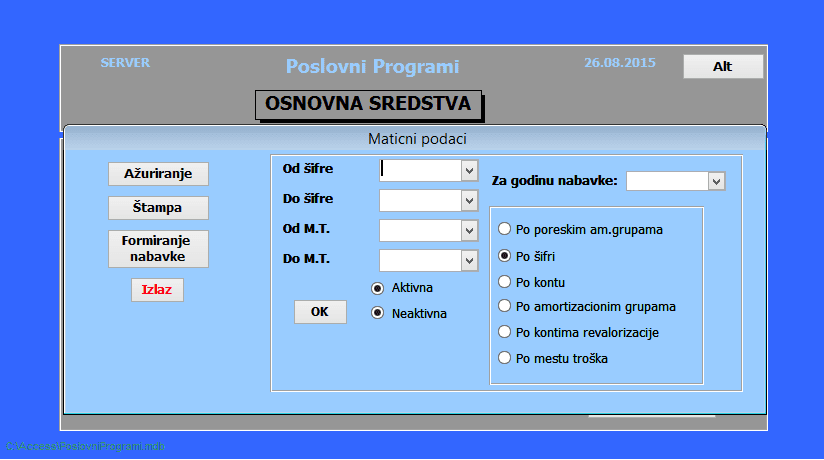Choose Po poreskim am.grupama option

(505, 229)
